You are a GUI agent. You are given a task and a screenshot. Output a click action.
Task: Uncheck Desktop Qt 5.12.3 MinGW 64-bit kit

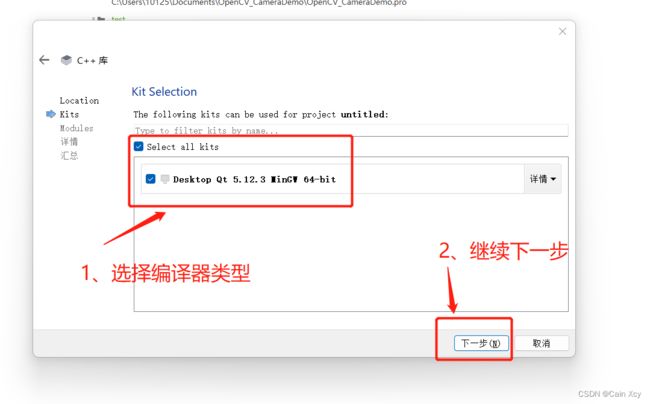tap(150, 179)
